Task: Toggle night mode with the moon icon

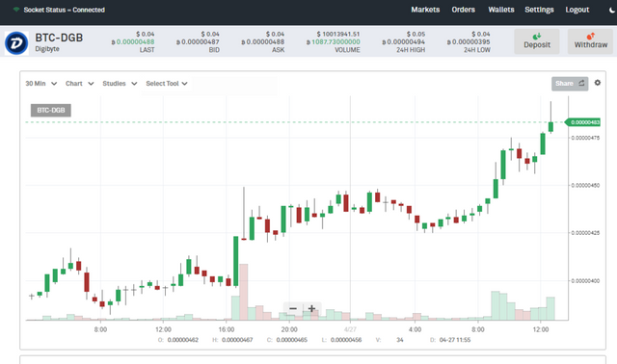Action: pos(612,11)
